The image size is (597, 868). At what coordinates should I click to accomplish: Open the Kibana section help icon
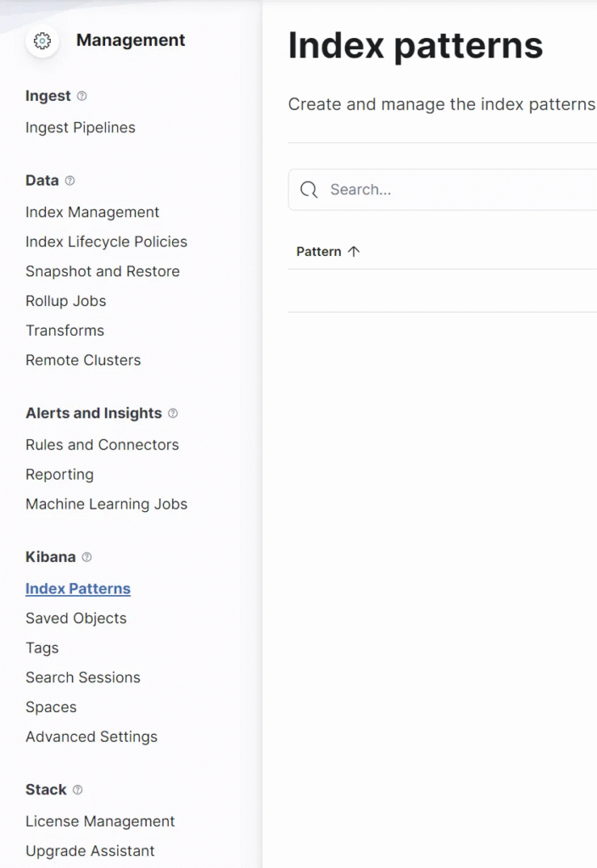click(x=87, y=557)
